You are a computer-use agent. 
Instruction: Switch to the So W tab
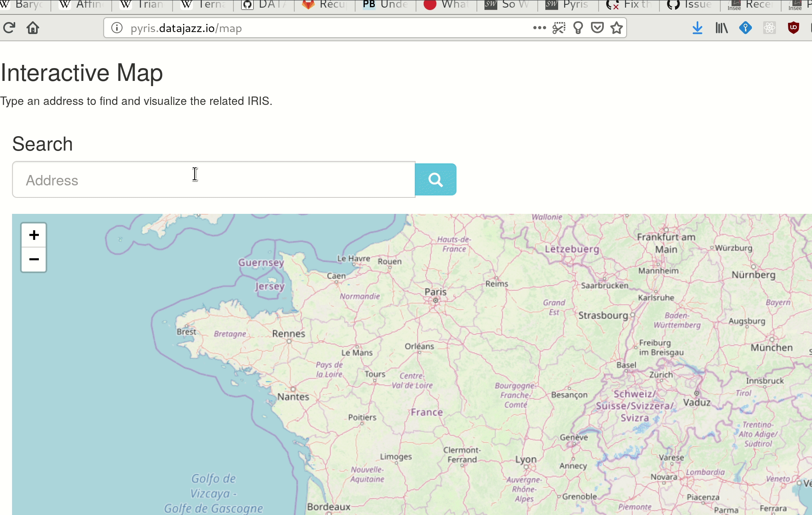pos(508,5)
